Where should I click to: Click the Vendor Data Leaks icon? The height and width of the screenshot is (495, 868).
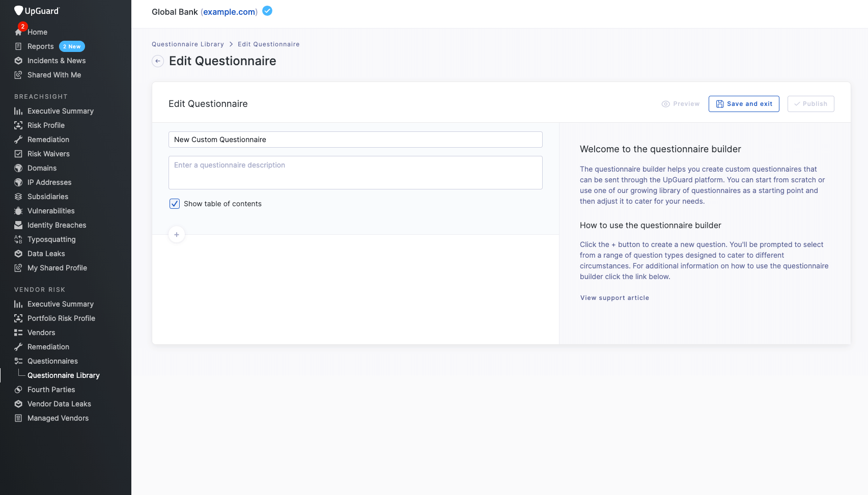(18, 404)
